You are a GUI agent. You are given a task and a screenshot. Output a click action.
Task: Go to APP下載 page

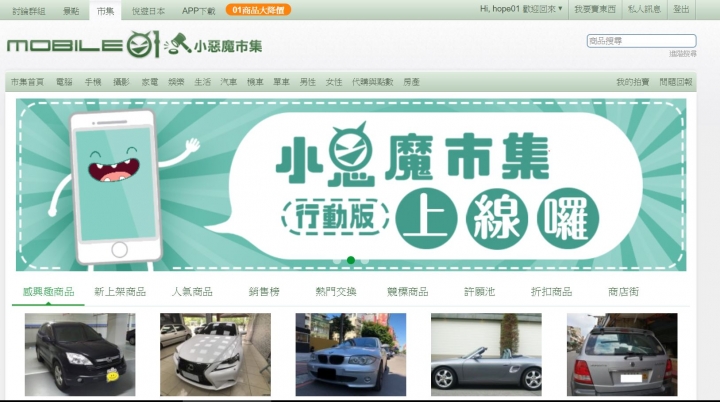pyautogui.click(x=198, y=11)
